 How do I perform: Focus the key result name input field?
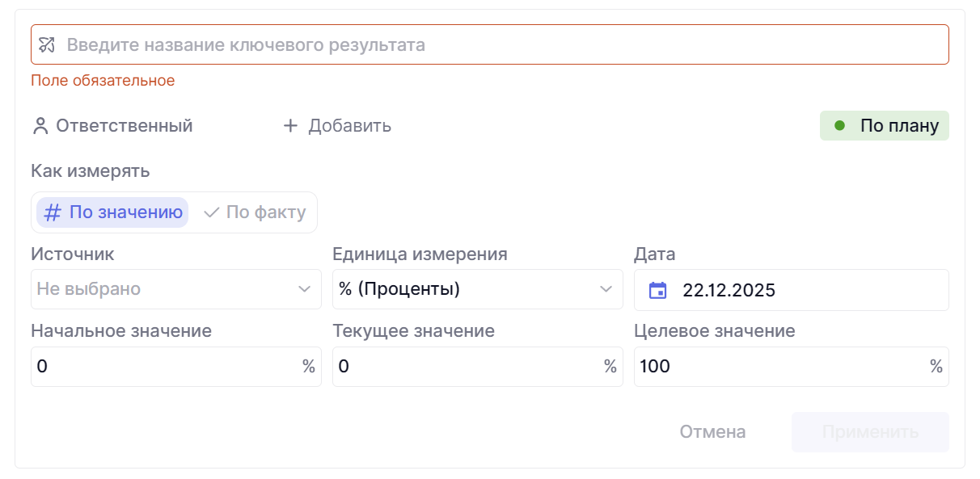click(501, 45)
